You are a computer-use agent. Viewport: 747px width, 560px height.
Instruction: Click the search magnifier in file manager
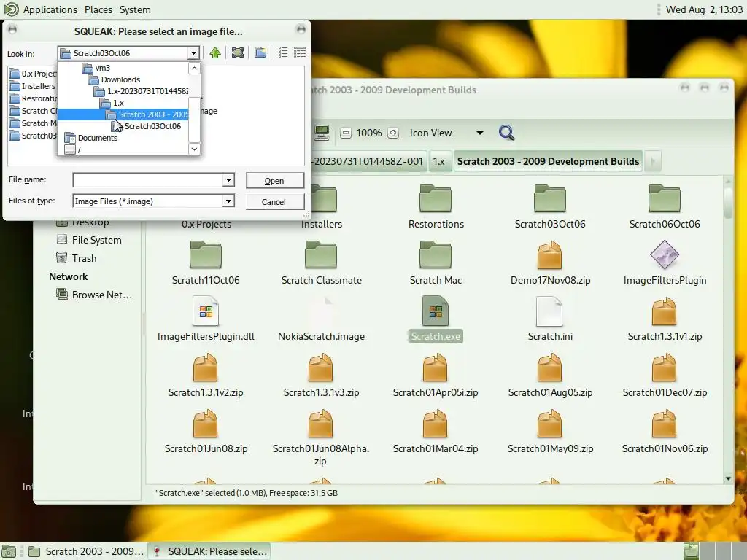click(506, 133)
